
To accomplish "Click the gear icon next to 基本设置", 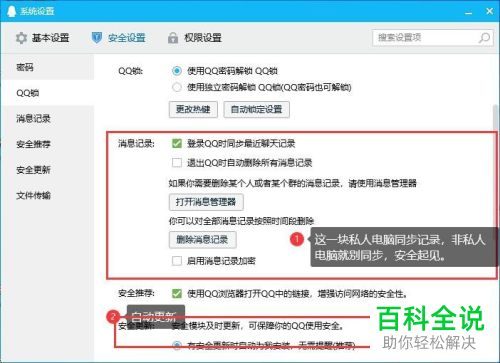I will click(21, 38).
